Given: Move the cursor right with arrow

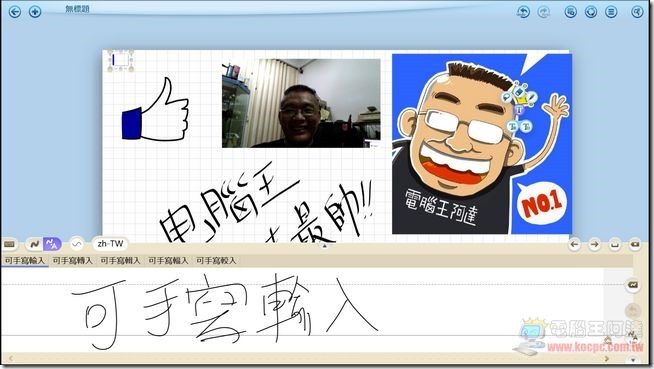Looking at the screenshot, I should click(595, 244).
